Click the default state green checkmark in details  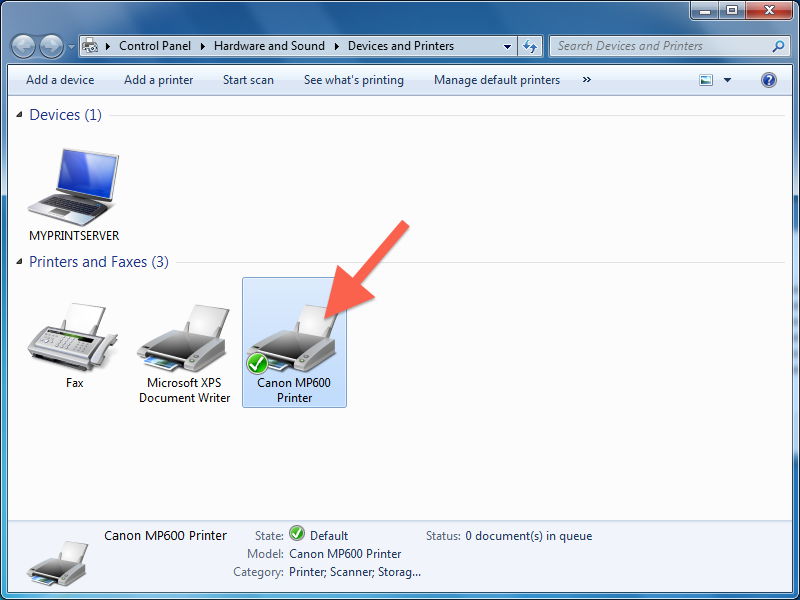coord(297,534)
